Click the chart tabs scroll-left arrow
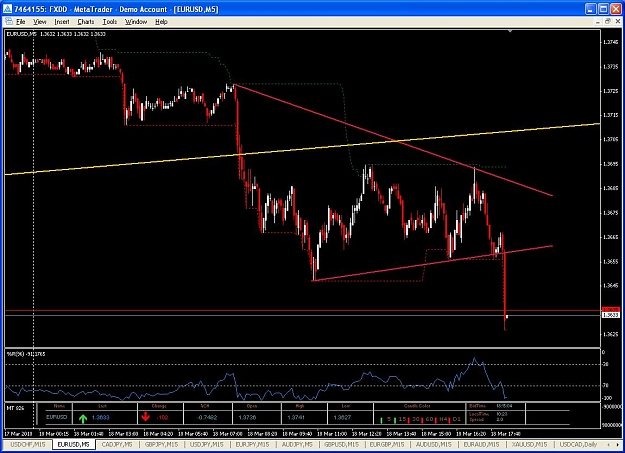Screen dimensions: 625x453 point(608,444)
